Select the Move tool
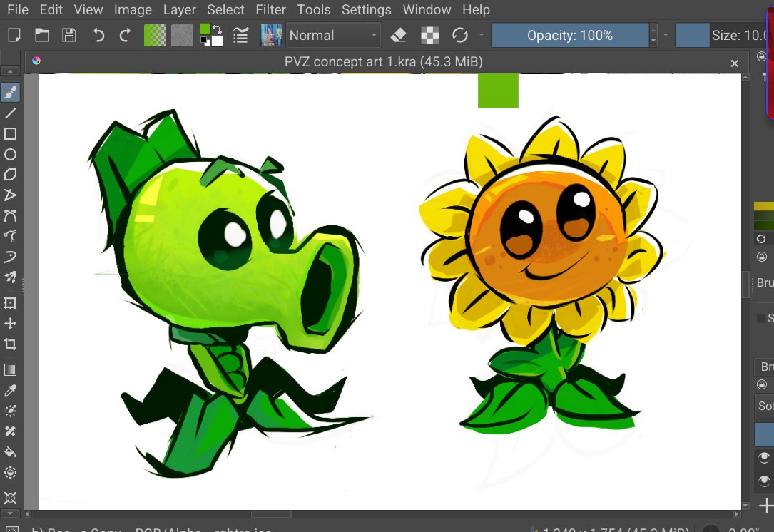The image size is (774, 532). tap(11, 323)
